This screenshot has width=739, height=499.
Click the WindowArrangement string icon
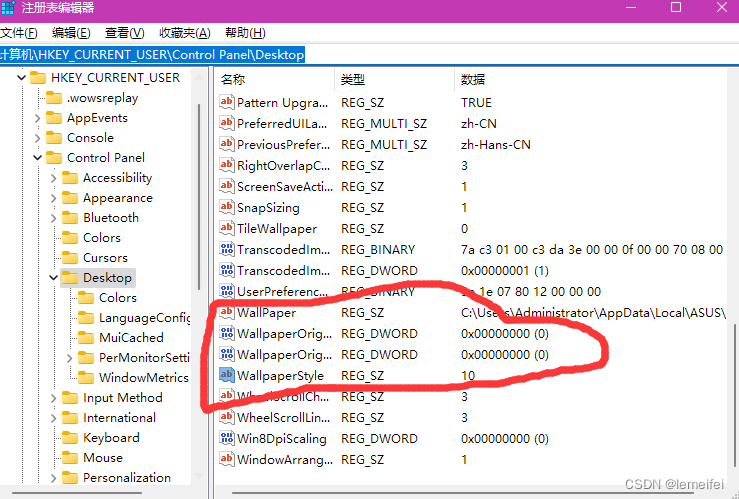227,459
